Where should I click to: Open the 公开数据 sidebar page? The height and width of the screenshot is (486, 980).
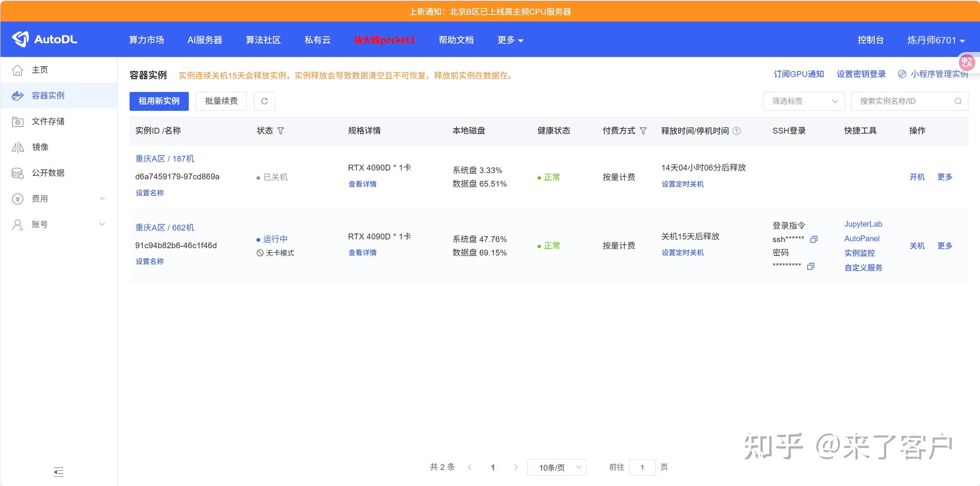48,173
